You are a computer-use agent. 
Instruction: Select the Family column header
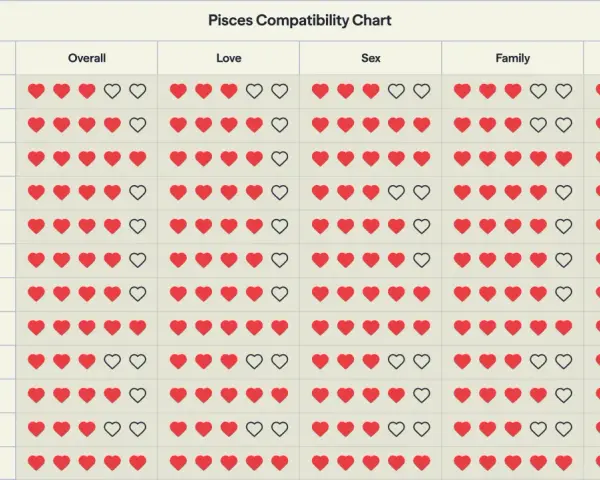coord(513,58)
